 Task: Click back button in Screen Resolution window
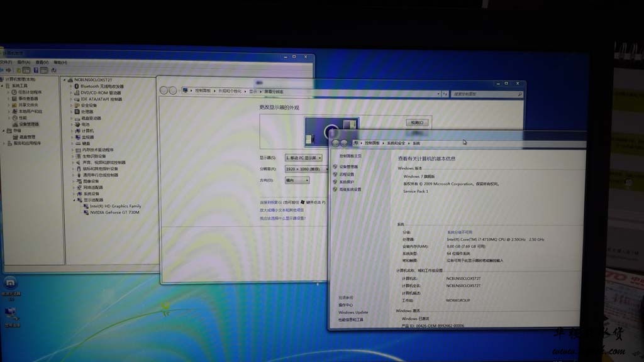pos(164,90)
